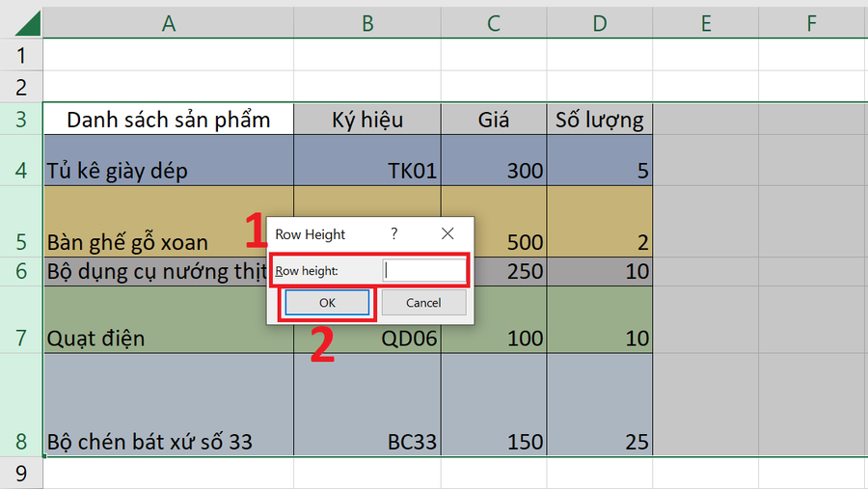The width and height of the screenshot is (868, 489).
Task: Select row 3 header
Action: [21, 119]
